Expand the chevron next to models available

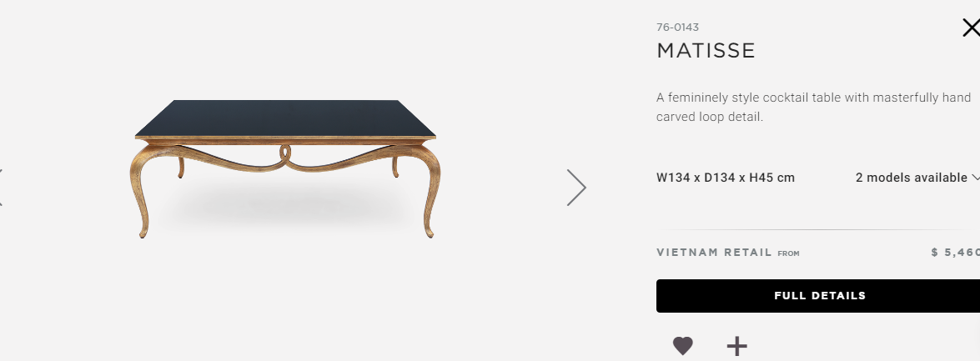pos(976,178)
